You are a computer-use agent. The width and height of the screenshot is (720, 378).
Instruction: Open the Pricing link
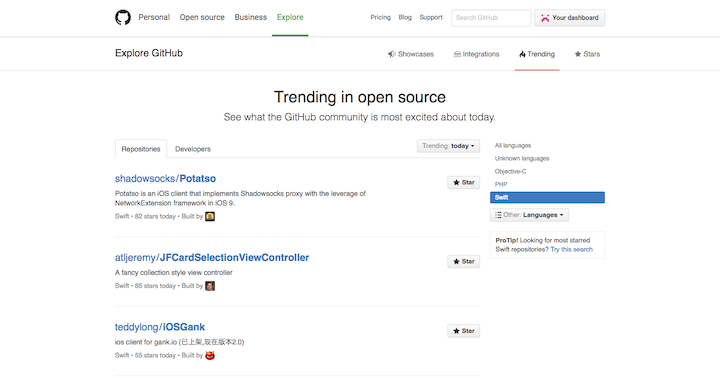tap(380, 17)
